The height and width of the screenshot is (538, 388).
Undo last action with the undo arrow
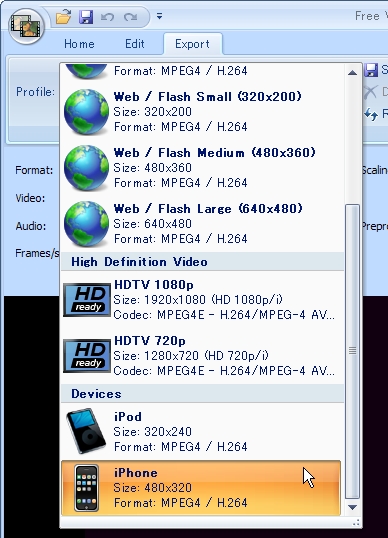(107, 16)
